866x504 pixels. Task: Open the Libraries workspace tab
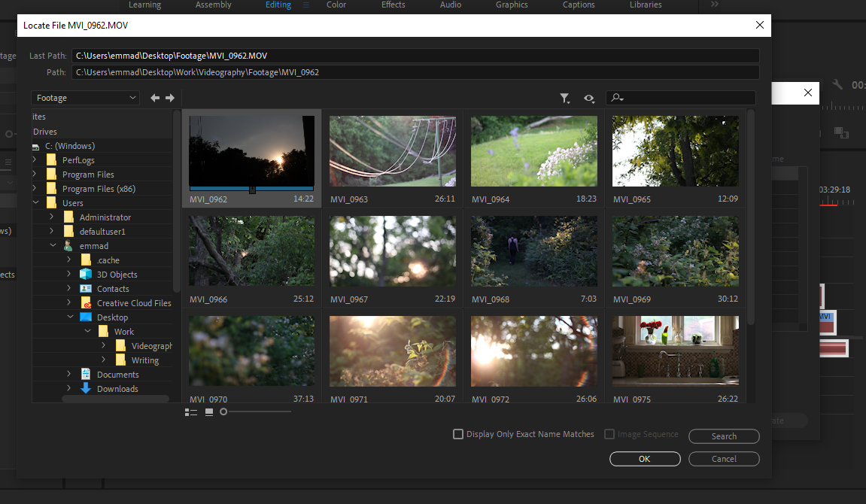point(646,5)
